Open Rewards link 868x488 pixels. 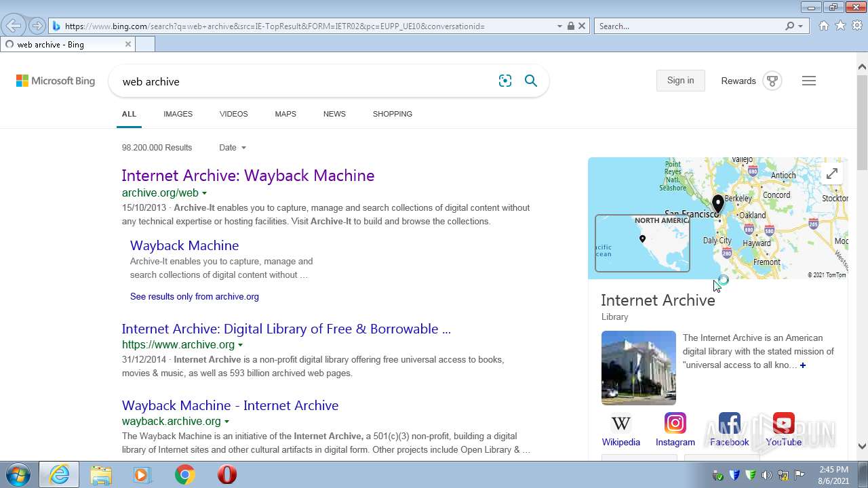(738, 81)
